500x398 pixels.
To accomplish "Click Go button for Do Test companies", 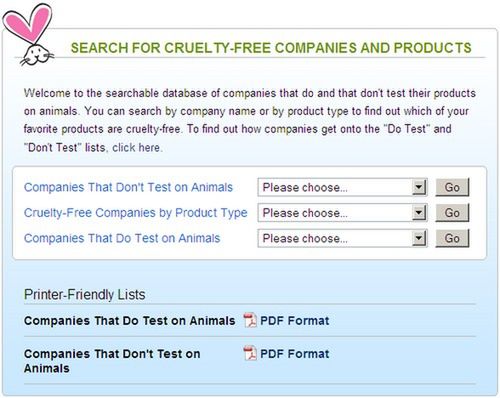I will pyautogui.click(x=452, y=238).
